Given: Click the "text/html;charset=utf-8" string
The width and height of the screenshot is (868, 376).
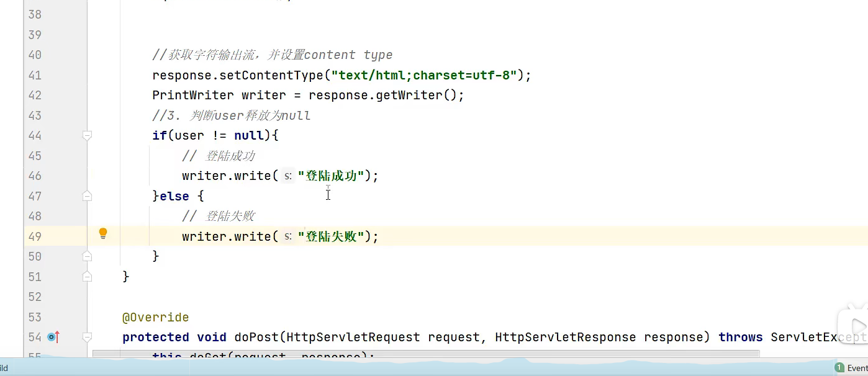Looking at the screenshot, I should [x=424, y=75].
